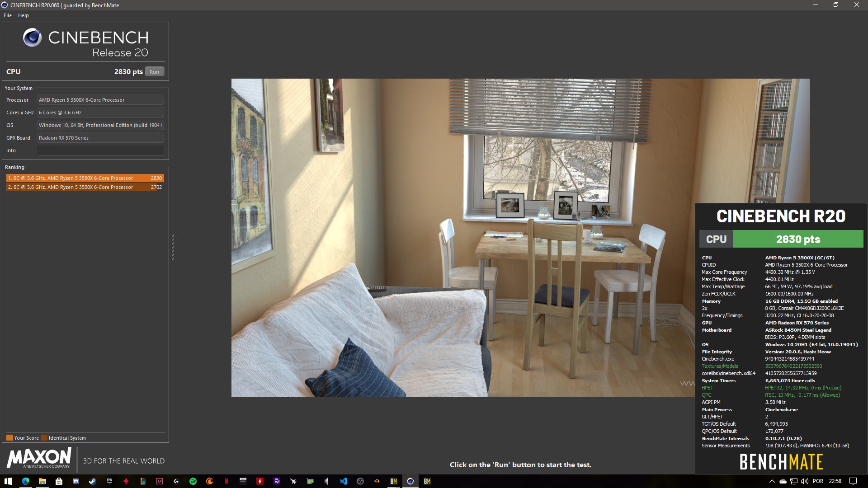Open Crunchyroll from the taskbar
The height and width of the screenshot is (488, 868).
(209, 481)
